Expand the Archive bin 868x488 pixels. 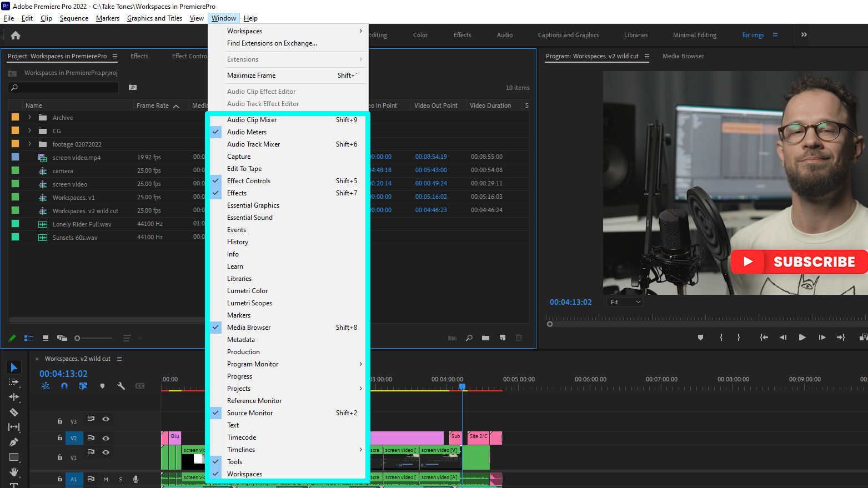(29, 118)
